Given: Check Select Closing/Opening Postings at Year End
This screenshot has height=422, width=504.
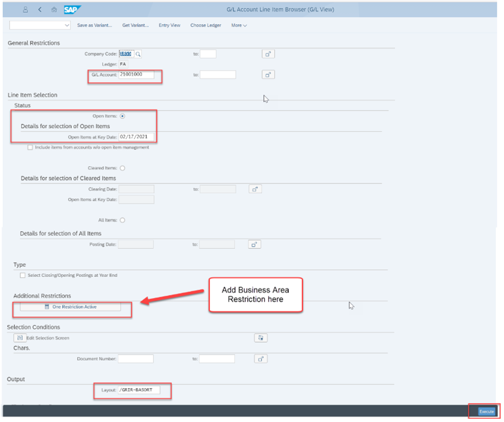Looking at the screenshot, I should pos(22,275).
